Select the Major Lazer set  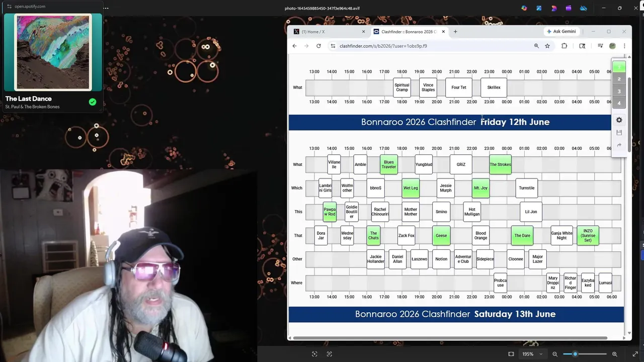538,259
